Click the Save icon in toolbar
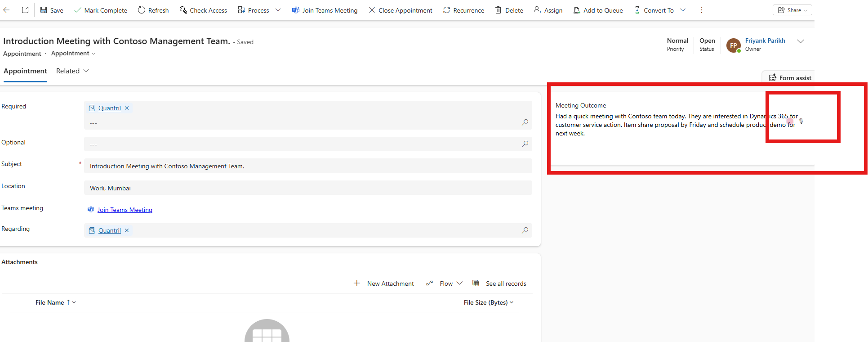Viewport: 868px width, 342px height. coord(44,10)
